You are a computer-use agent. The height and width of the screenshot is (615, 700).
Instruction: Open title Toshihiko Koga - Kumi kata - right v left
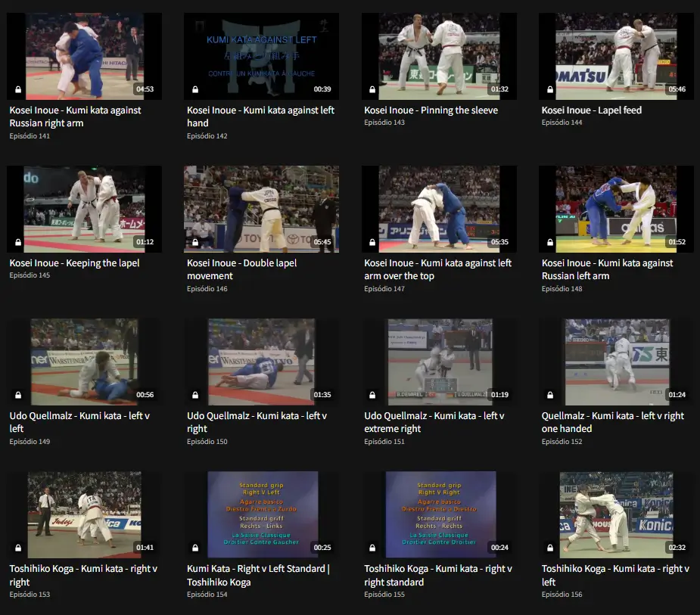(615, 575)
